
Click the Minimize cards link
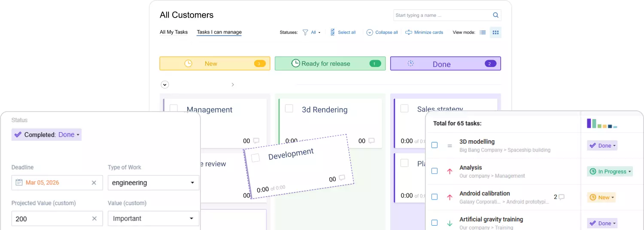point(428,32)
